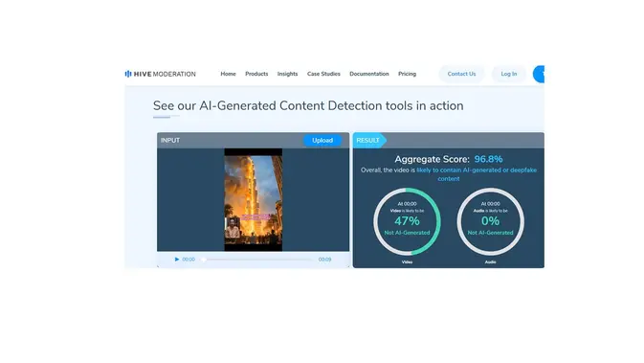Click the 96.8% aggregate score value
Image resolution: width=644 pixels, height=363 pixels.
point(488,159)
